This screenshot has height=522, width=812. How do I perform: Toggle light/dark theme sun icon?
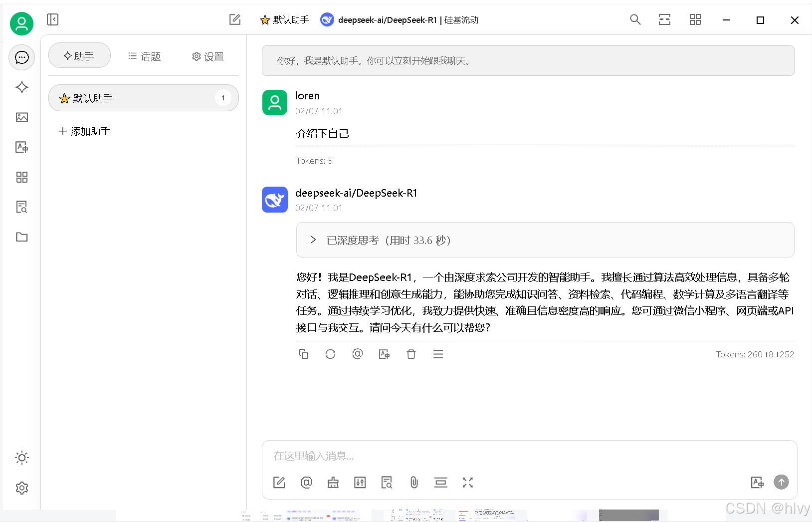tap(21, 458)
